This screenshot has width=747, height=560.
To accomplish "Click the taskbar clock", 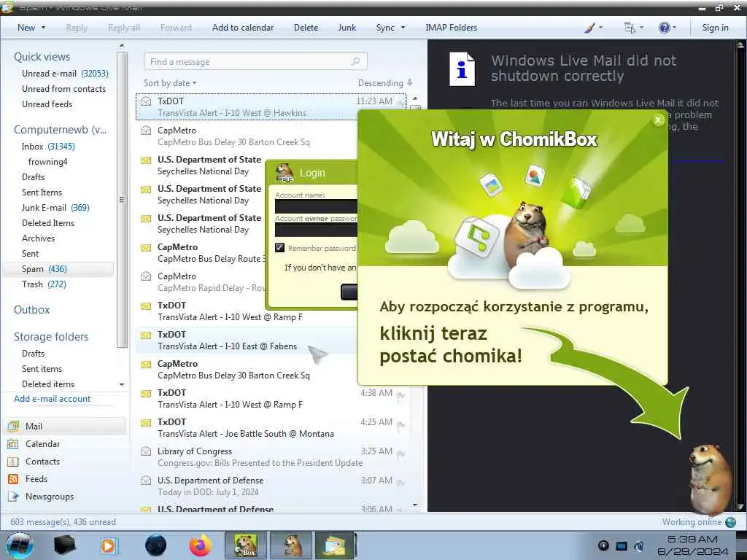I will (693, 545).
